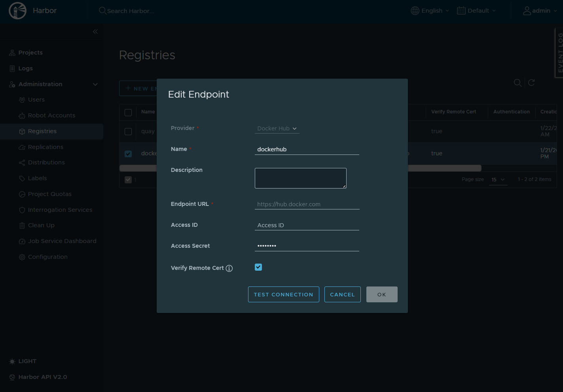Refresh the registries list icon
The image size is (563, 392).
coord(531,83)
